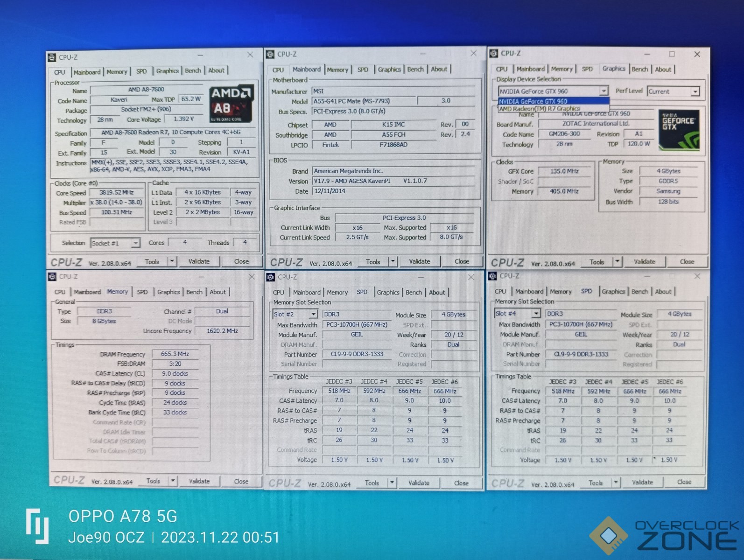Expand Tools arrow in DDR3 Memory window
The height and width of the screenshot is (560, 744).
pyautogui.click(x=173, y=481)
